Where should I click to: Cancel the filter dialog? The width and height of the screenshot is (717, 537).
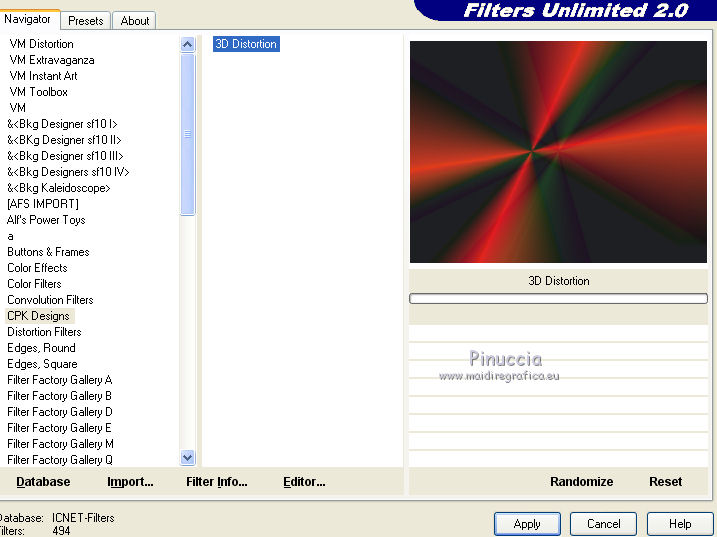click(604, 524)
